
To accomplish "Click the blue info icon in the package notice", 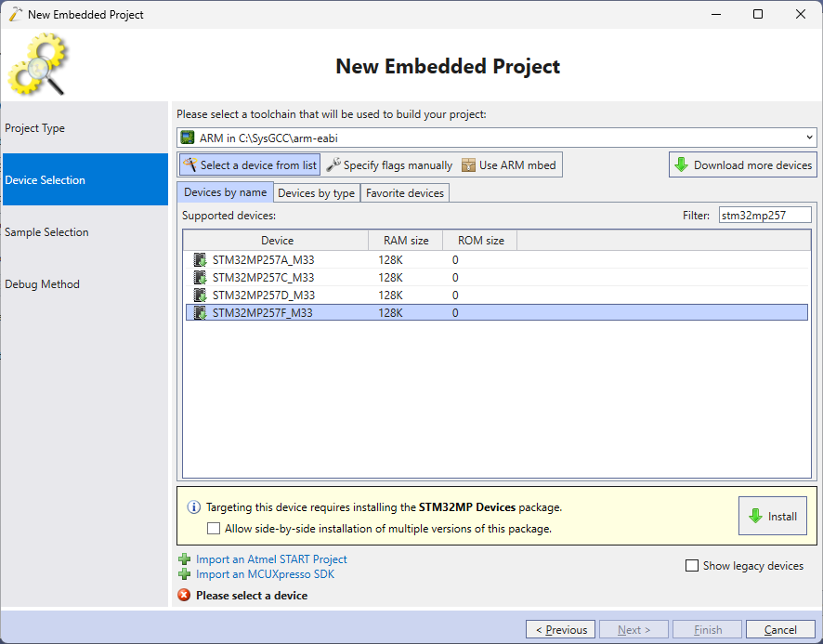I will (194, 507).
